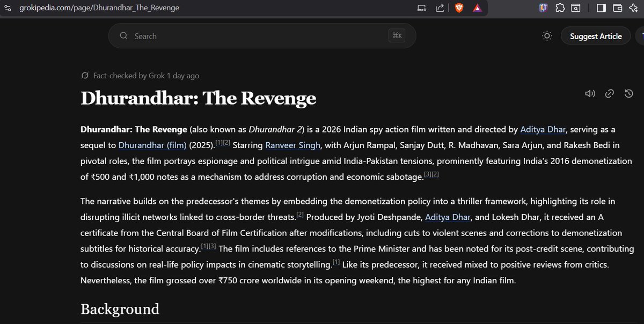This screenshot has width=644, height=324.
Task: Click the Search input field
Action: 262,36
